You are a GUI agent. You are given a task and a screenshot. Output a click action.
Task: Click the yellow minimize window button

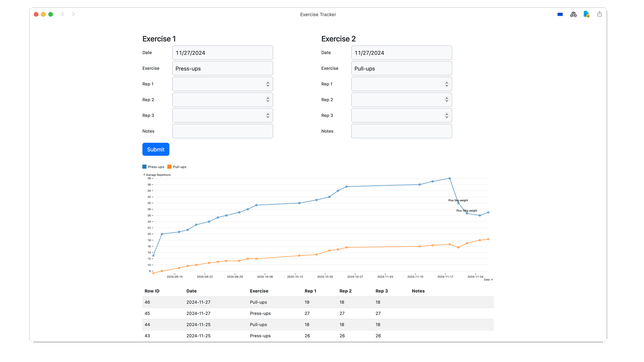point(43,14)
